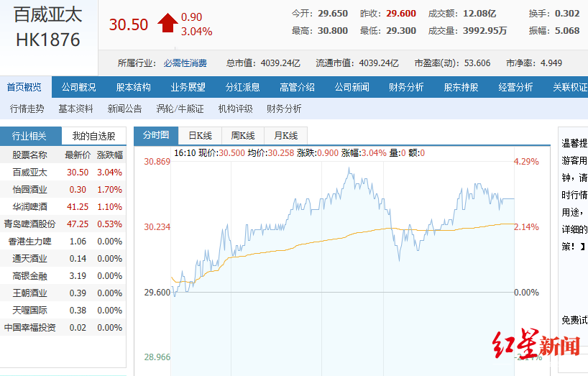The height and width of the screenshot is (376, 588).
Task: Click the 百威亚太 HK1876 stock title
Action: 48,27
